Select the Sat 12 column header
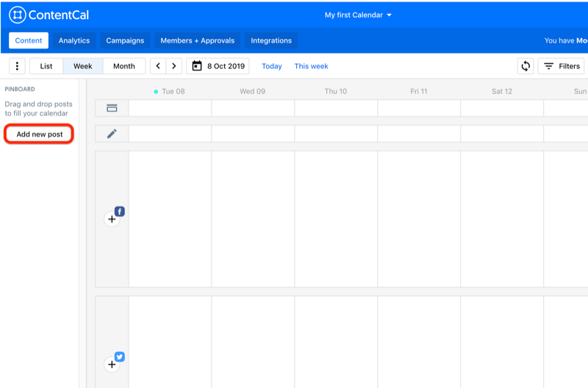588x388 pixels. point(502,91)
